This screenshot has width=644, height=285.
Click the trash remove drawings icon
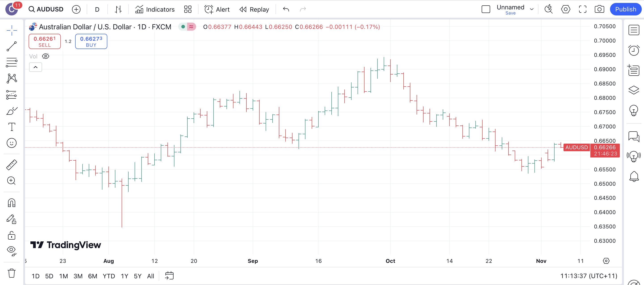point(11,273)
